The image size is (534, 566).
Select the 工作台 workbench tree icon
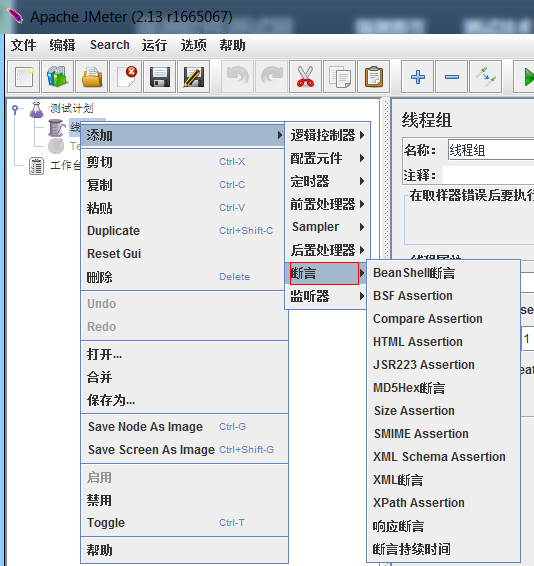click(36, 166)
